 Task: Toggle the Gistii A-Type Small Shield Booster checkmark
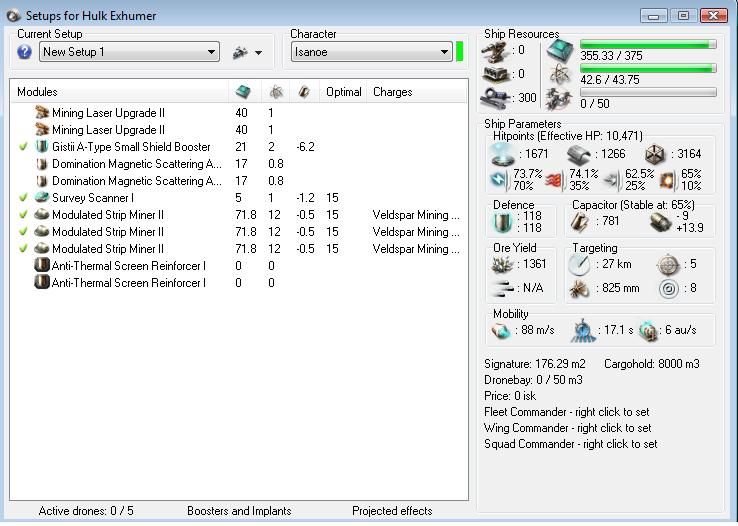click(x=23, y=147)
